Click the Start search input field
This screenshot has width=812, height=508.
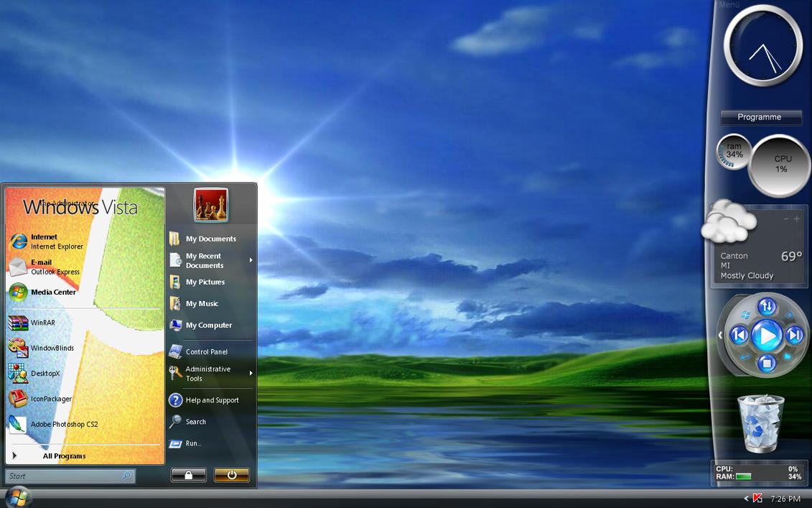tap(70, 476)
